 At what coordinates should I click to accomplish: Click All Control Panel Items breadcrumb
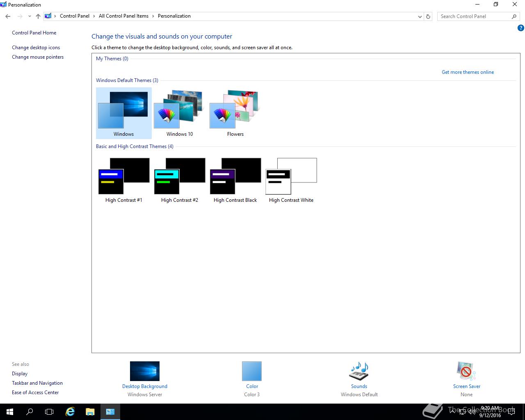pos(123,16)
